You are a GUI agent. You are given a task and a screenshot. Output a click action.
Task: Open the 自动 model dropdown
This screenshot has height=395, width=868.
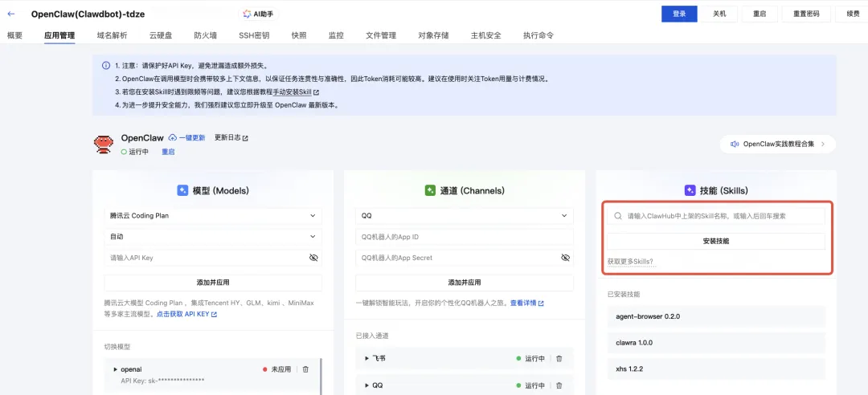tap(213, 237)
